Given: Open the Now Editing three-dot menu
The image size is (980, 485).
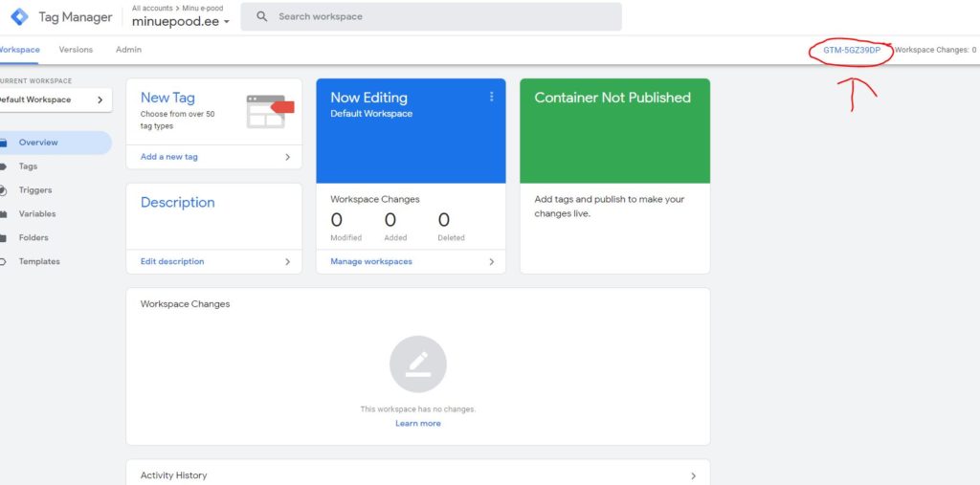Looking at the screenshot, I should click(x=492, y=97).
